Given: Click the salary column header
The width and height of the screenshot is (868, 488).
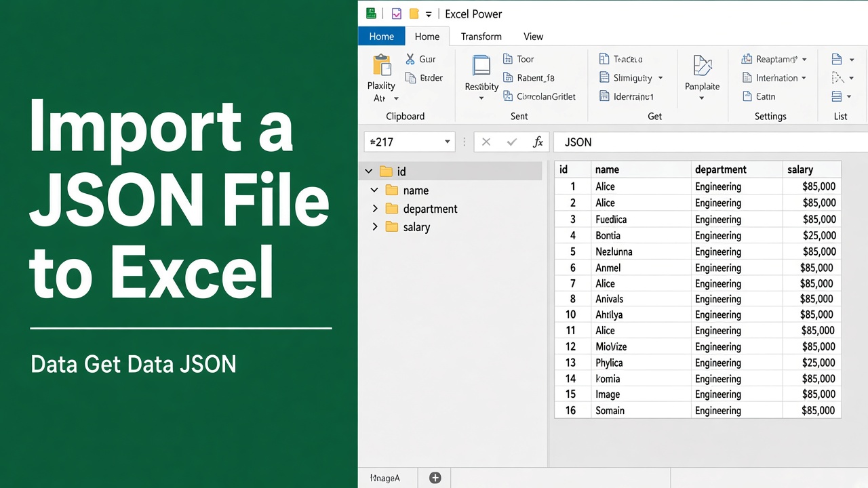Looking at the screenshot, I should point(812,169).
